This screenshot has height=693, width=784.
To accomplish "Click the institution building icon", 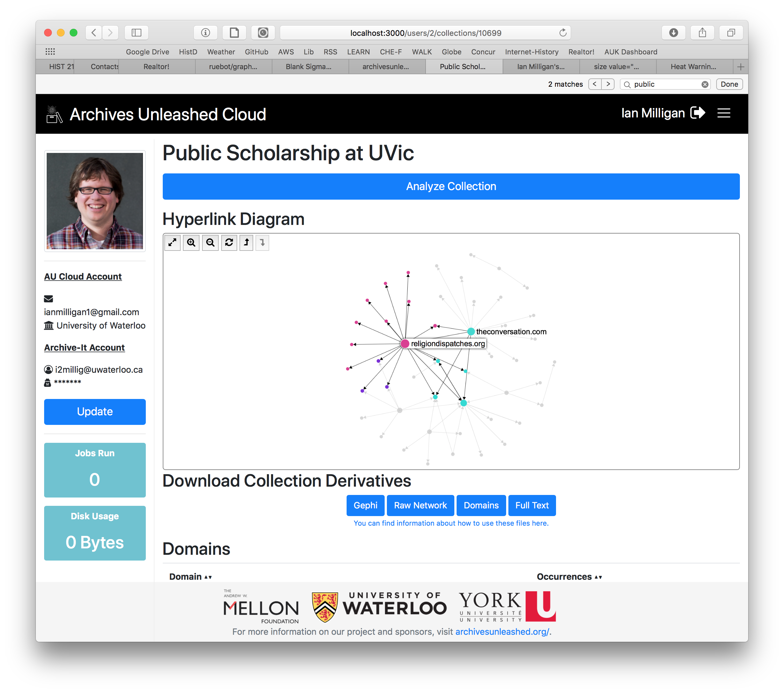I will point(49,326).
